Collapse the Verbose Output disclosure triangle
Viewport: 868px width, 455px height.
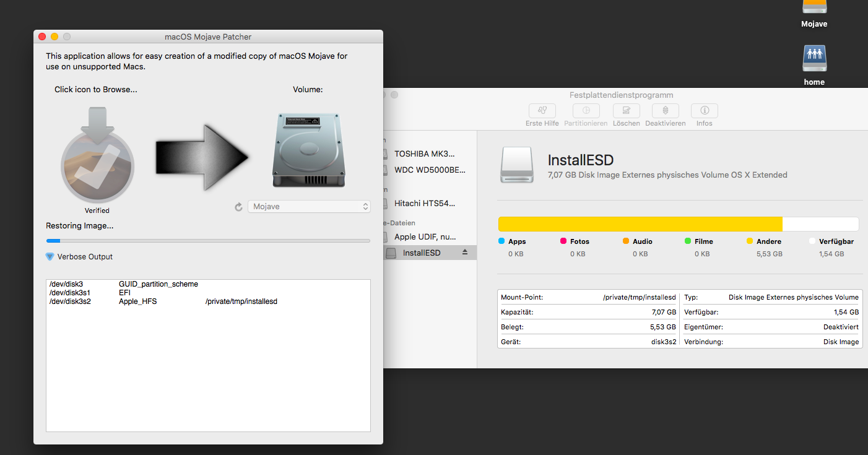(x=50, y=256)
